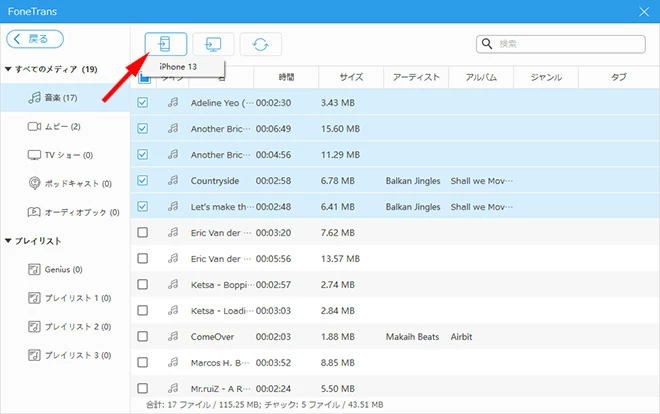This screenshot has width=660, height=414.
Task: Collapse the すべてのメディア tree section
Action: 8,69
